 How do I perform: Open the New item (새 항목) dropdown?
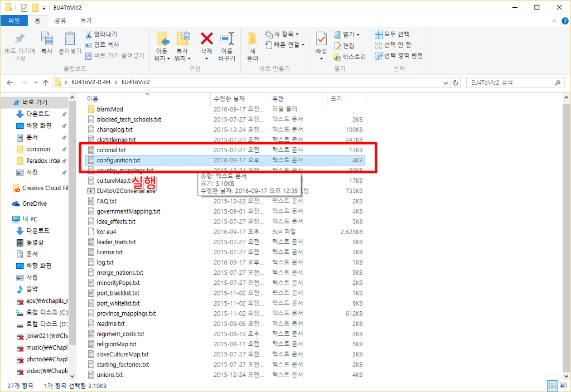[282, 34]
